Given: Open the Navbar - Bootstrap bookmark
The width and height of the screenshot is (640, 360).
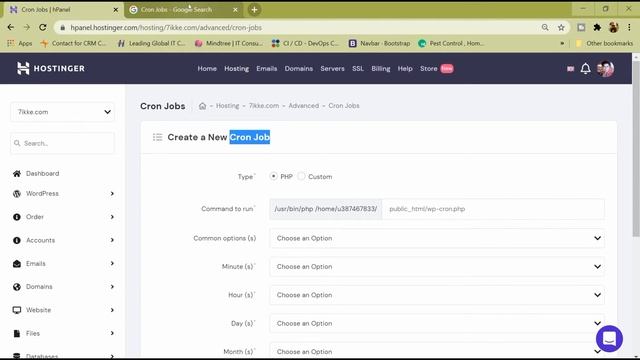Looking at the screenshot, I should [380, 43].
